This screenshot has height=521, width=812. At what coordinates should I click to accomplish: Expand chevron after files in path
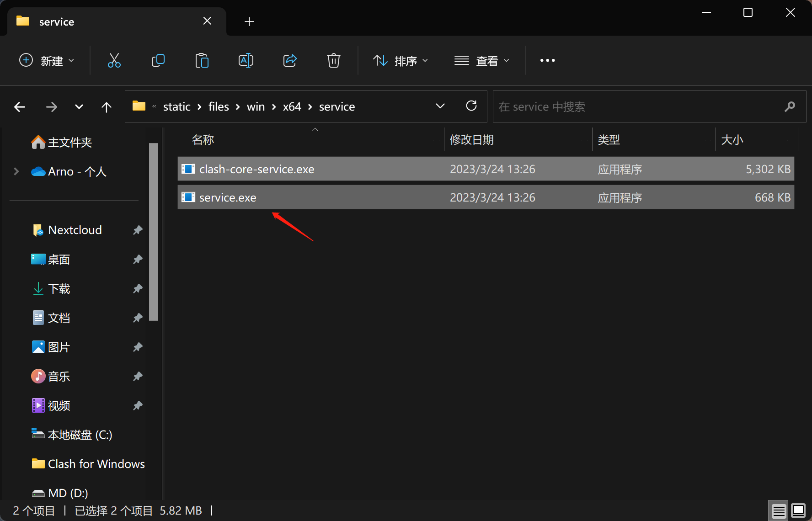238,106
